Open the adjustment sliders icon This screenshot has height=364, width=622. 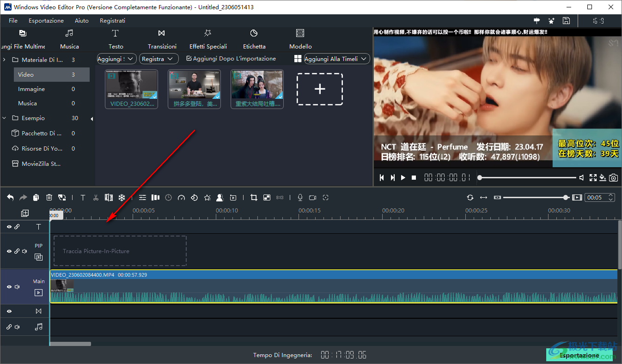pos(142,197)
